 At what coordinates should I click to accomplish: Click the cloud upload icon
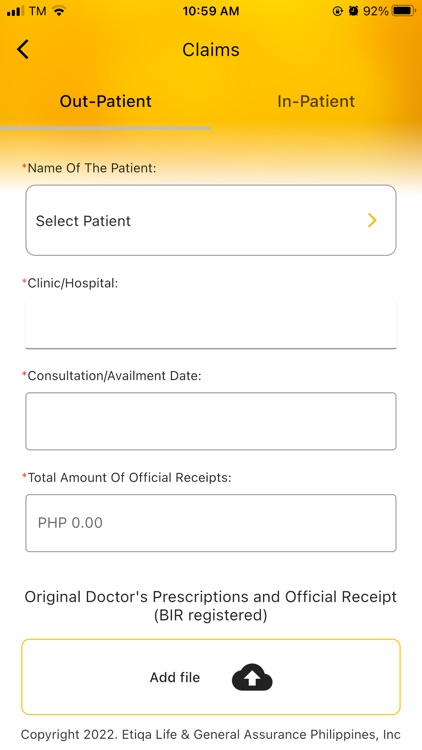click(x=252, y=677)
